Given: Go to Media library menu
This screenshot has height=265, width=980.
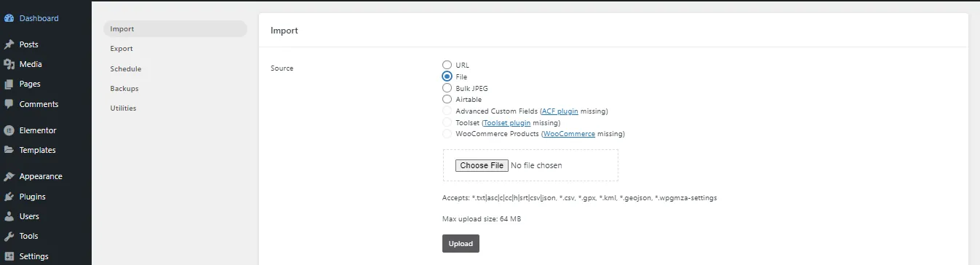Looking at the screenshot, I should tap(46, 64).
